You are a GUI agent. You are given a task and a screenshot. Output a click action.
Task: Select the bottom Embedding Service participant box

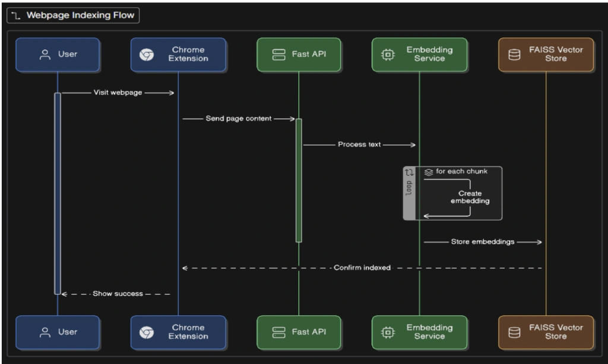(419, 332)
